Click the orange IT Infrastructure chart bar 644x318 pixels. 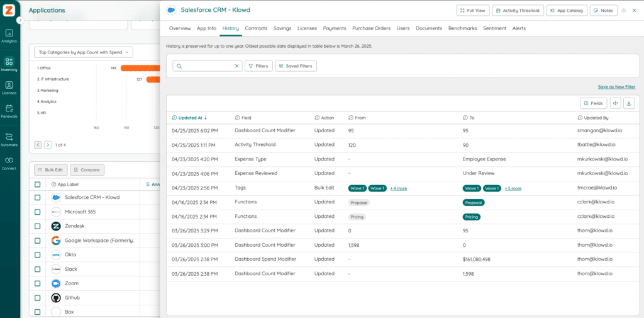coord(153,79)
